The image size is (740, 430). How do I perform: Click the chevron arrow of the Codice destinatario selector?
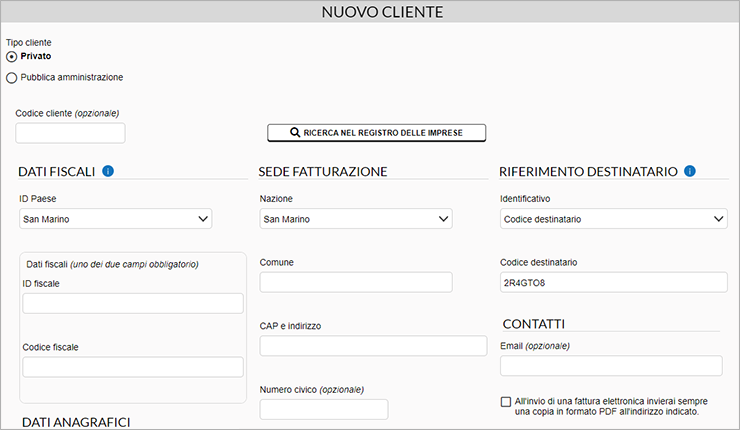[x=718, y=219]
